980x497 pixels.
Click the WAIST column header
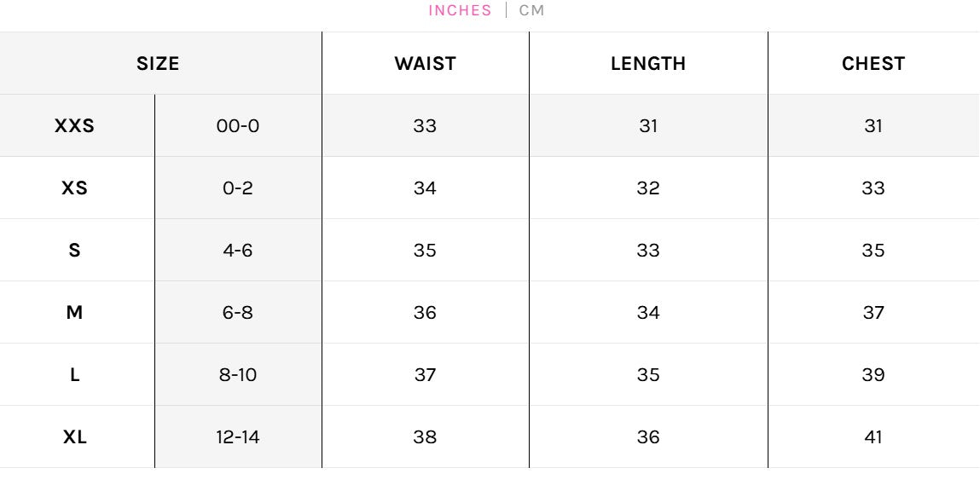click(x=425, y=64)
